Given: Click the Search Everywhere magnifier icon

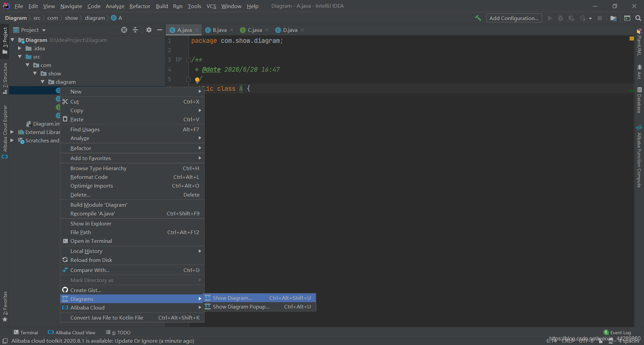Looking at the screenshot, I should tap(638, 18).
